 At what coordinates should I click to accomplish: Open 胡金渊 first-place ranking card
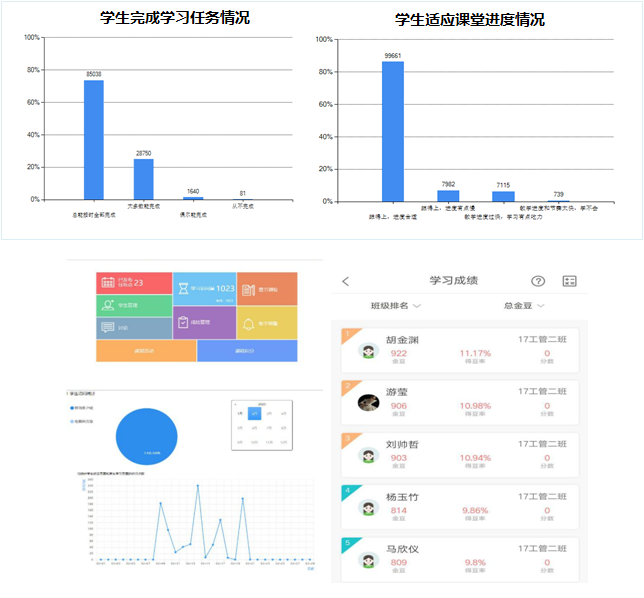(460, 350)
